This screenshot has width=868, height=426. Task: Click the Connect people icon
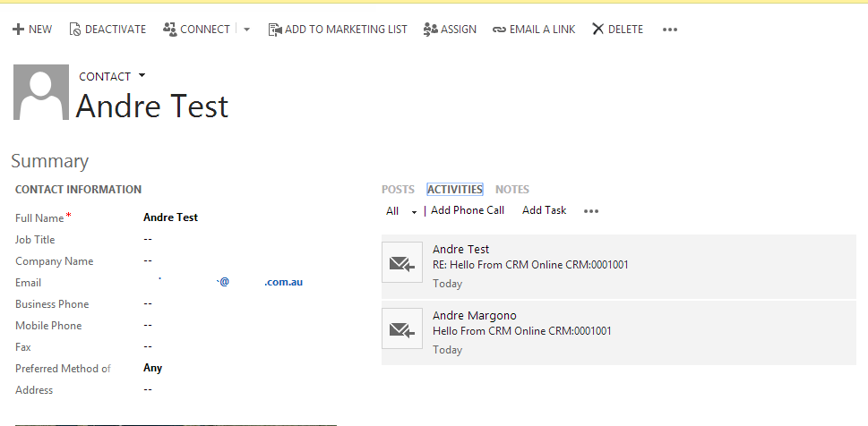(x=169, y=30)
